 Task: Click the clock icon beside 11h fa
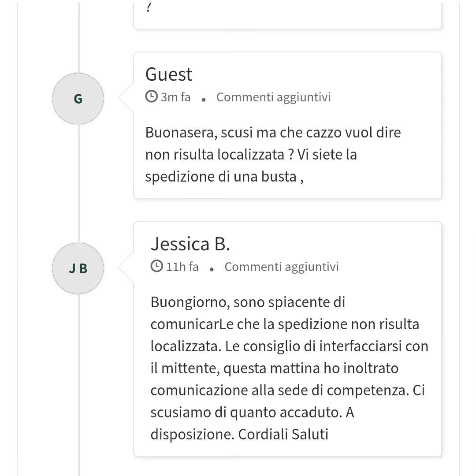click(156, 267)
